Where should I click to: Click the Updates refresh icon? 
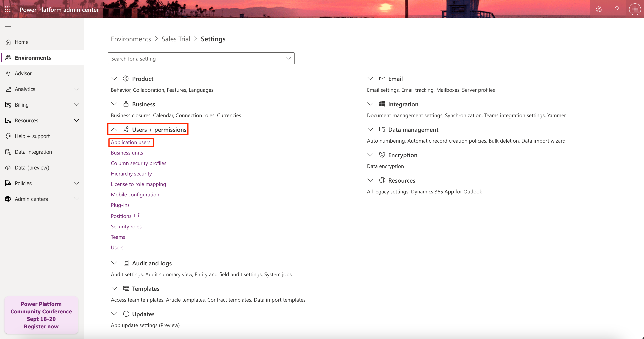click(126, 314)
